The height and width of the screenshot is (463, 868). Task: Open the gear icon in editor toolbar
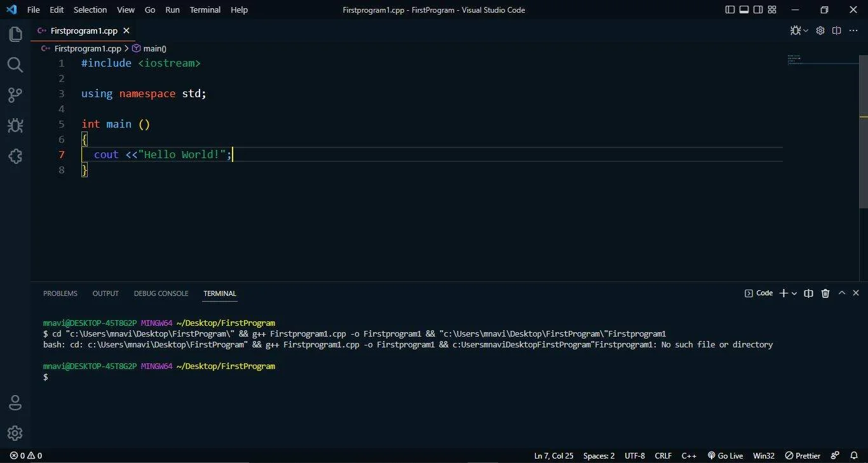point(820,30)
